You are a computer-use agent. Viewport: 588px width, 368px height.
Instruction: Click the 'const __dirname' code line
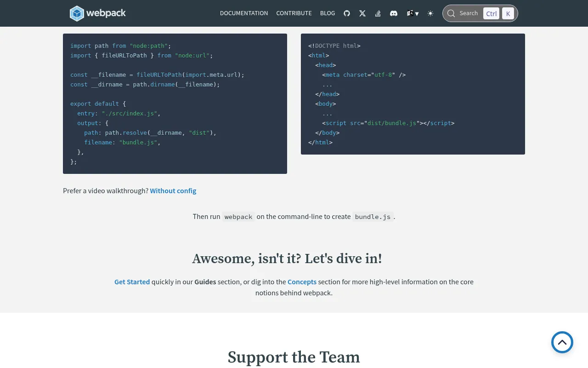[x=145, y=84]
